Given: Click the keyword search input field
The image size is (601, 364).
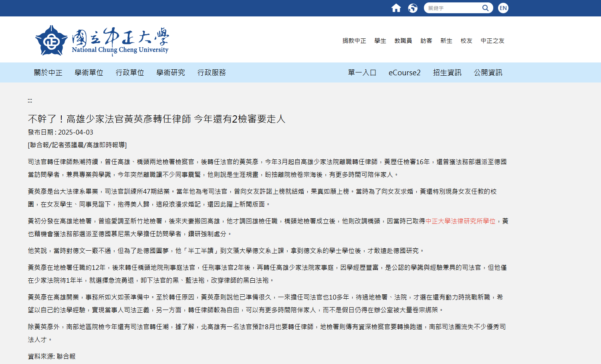Looking at the screenshot, I should point(453,8).
